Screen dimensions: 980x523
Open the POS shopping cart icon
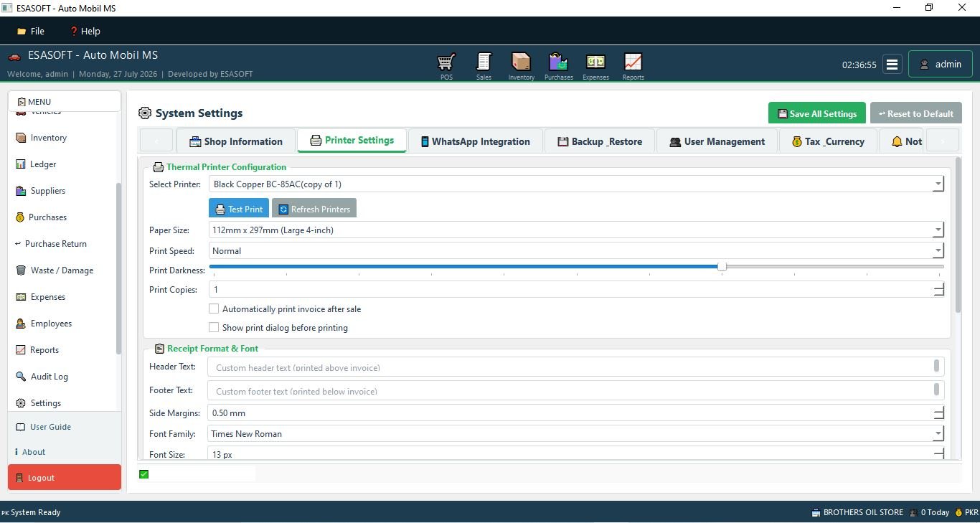[446, 62]
